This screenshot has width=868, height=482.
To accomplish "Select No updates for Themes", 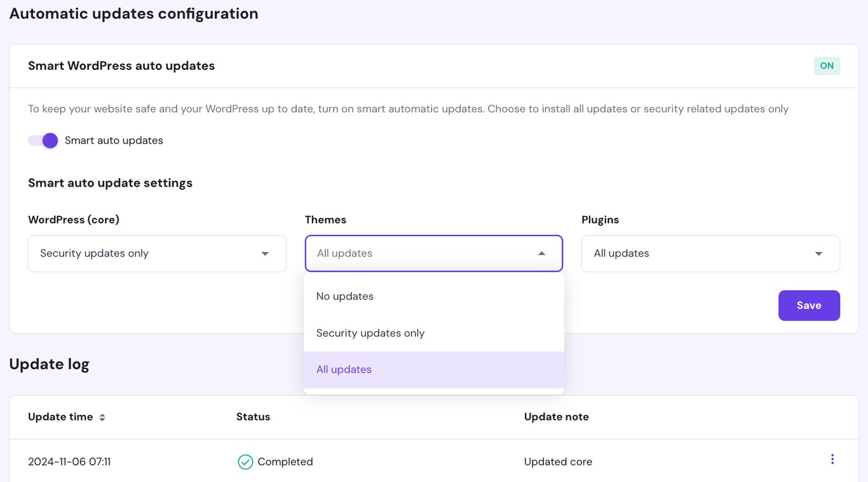I will 345,296.
